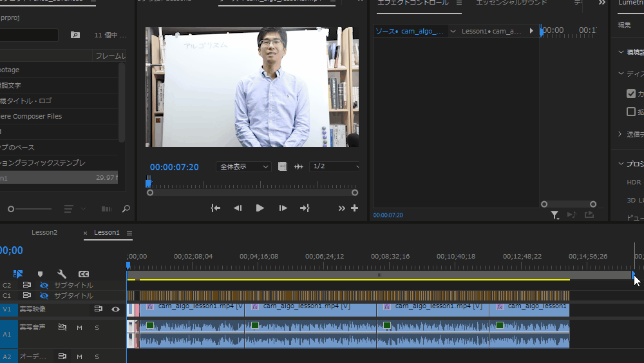Viewport: 644px width, 363px height.
Task: Step back one frame in the monitor
Action: (238, 208)
